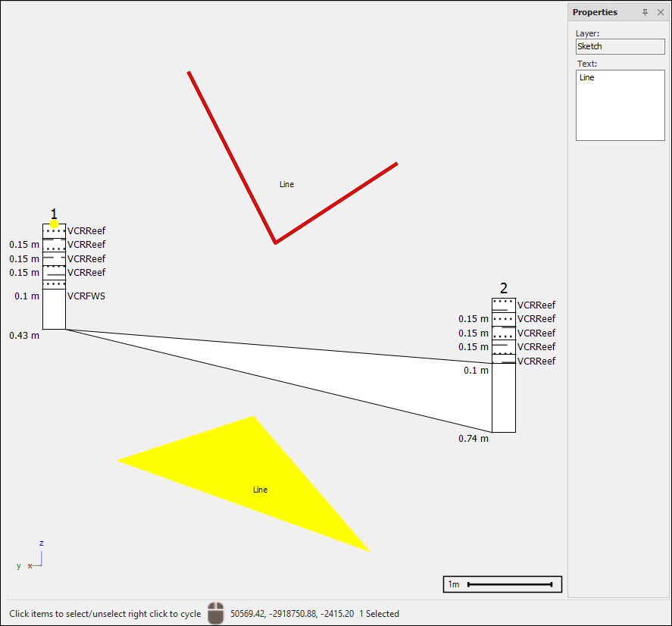Click the Layer field containing Sketch
This screenshot has height=626, width=672.
[x=620, y=46]
